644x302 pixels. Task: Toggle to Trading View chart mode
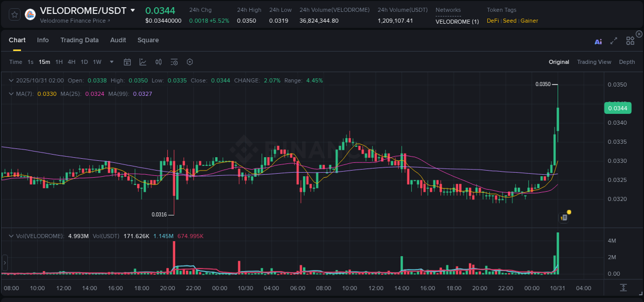pos(594,62)
